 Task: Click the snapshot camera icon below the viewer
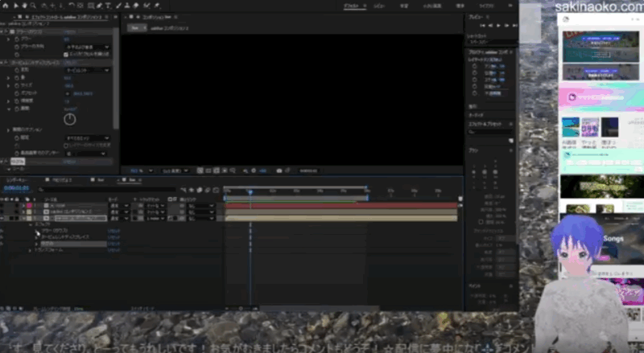pos(279,170)
